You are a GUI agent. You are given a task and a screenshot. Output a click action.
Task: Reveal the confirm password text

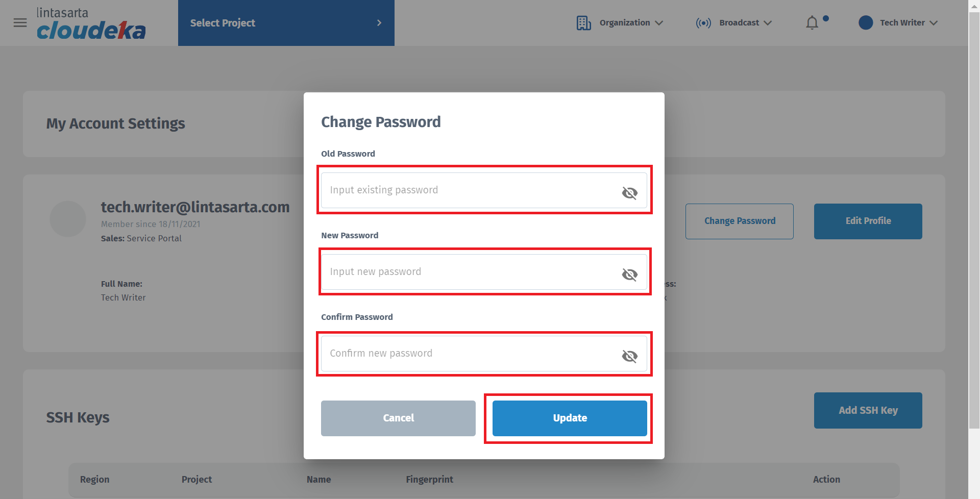click(629, 356)
